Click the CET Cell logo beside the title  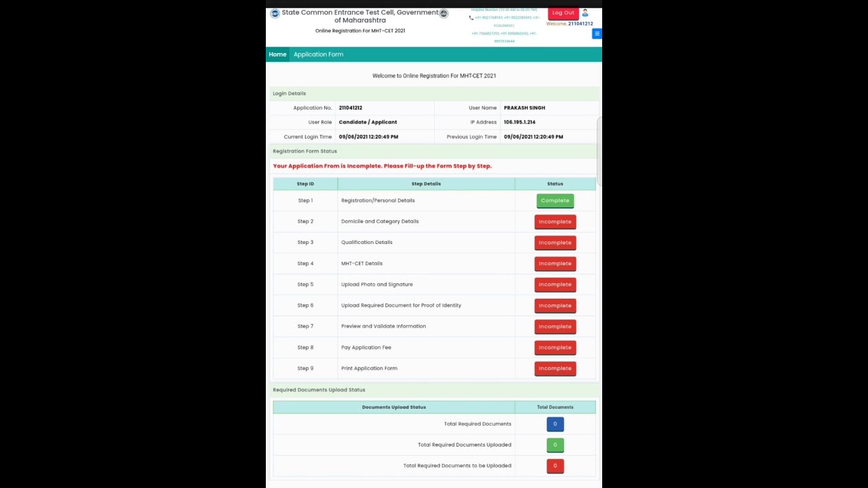[275, 14]
